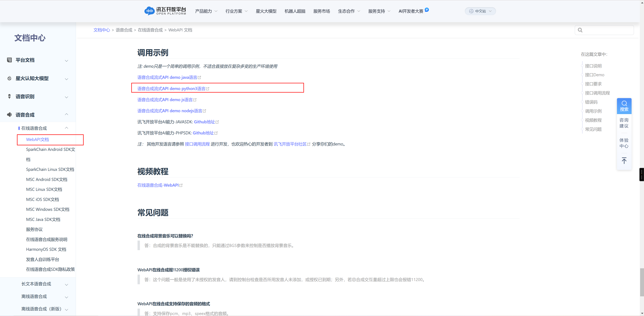This screenshot has width=644, height=316.
Task: Expand 长文本语音合成 subsection
Action: pos(66,285)
